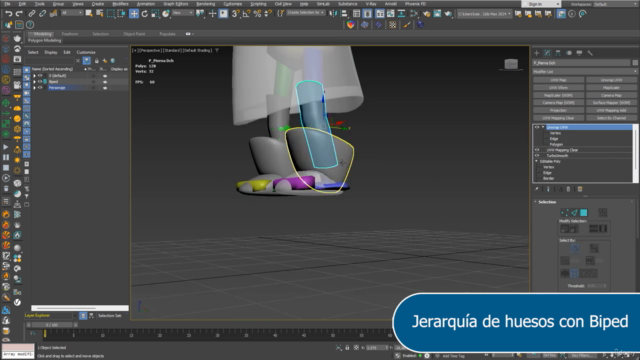Image resolution: width=640 pixels, height=360 pixels.
Task: Open the Workspaces Default dropdown
Action: (x=615, y=4)
